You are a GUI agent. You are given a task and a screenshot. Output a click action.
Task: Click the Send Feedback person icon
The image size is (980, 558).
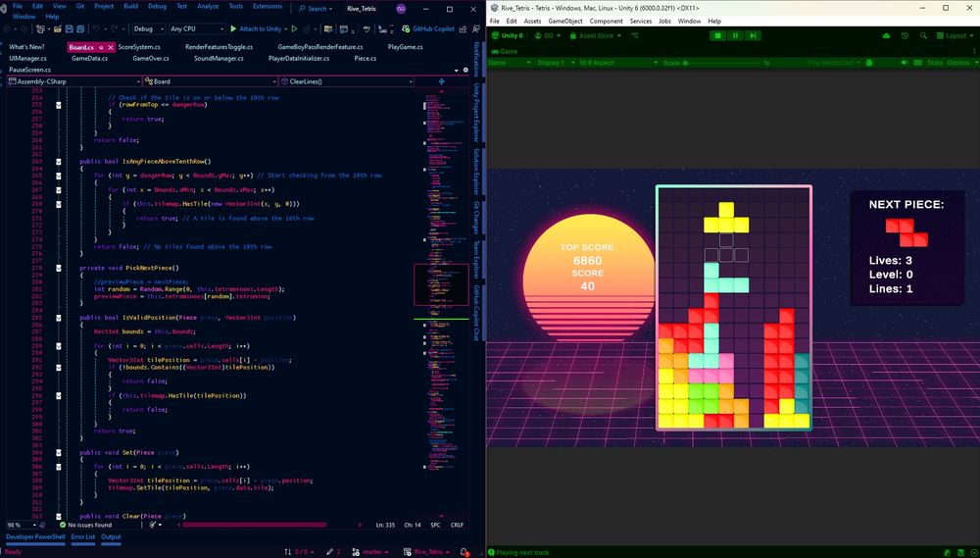(x=476, y=28)
